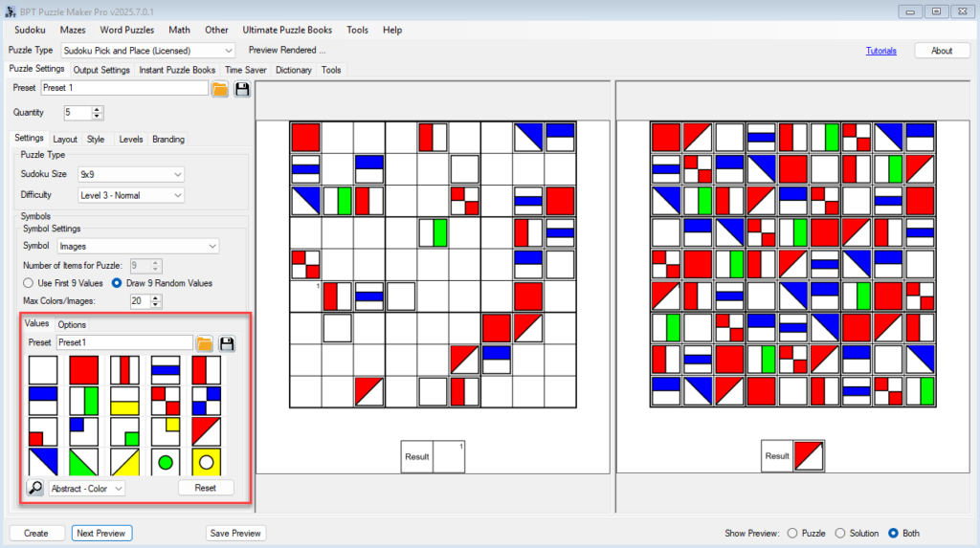This screenshot has width=980, height=548.
Task: Open the Abstract - Color category dropdown
Action: [87, 488]
